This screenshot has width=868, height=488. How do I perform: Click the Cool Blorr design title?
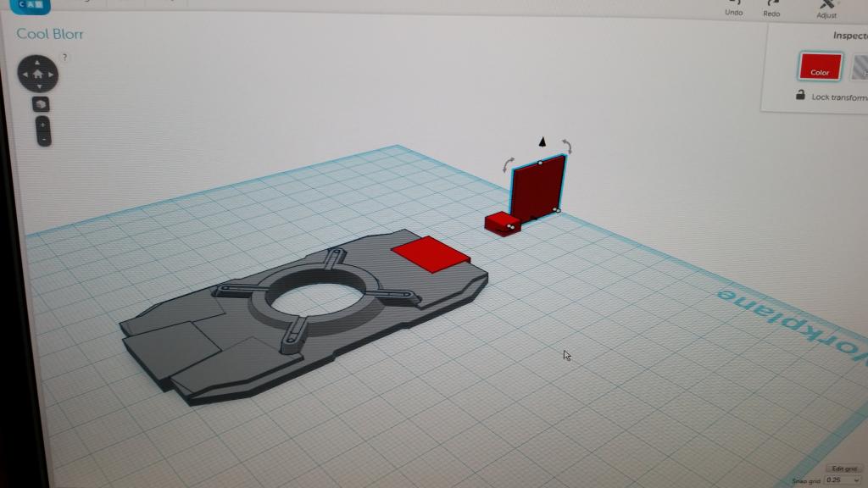pos(50,34)
